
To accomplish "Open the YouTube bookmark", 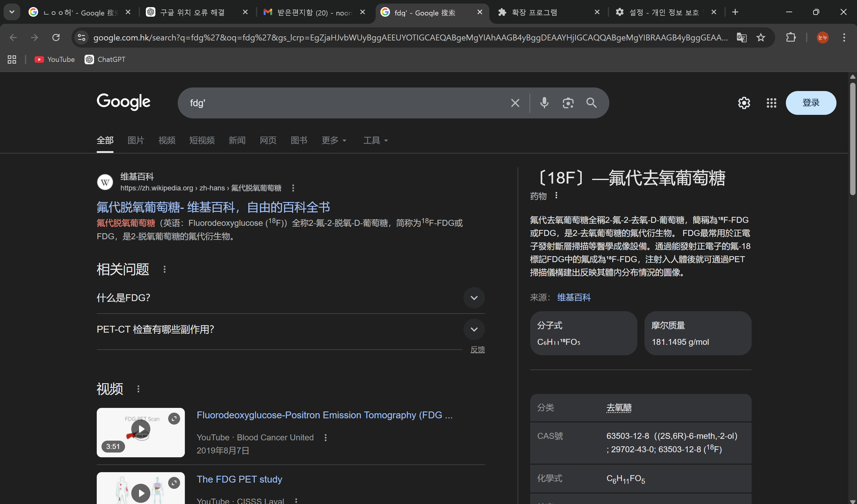I will tap(55, 60).
